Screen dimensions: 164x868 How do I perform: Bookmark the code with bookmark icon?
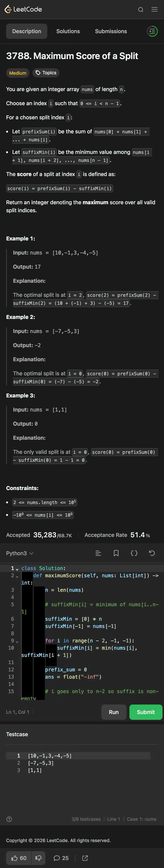pyautogui.click(x=116, y=553)
